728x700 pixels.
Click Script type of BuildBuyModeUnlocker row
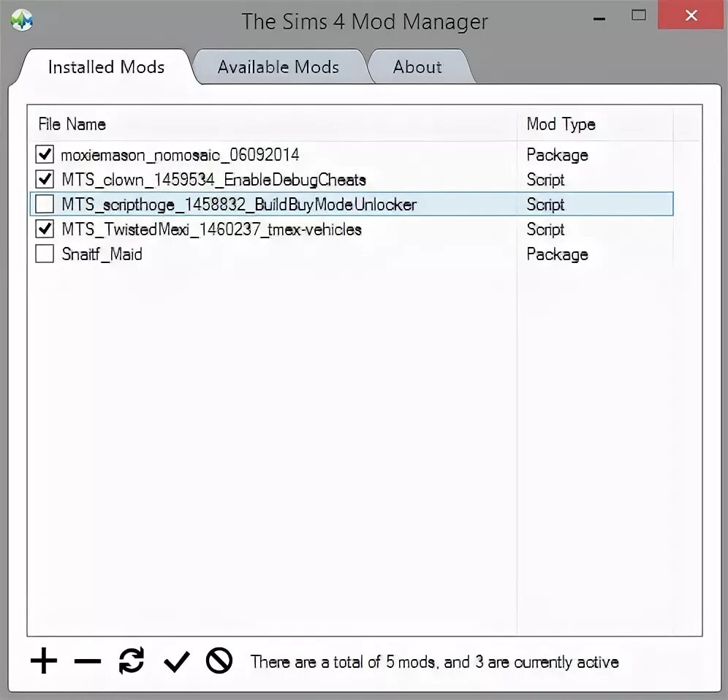click(545, 205)
